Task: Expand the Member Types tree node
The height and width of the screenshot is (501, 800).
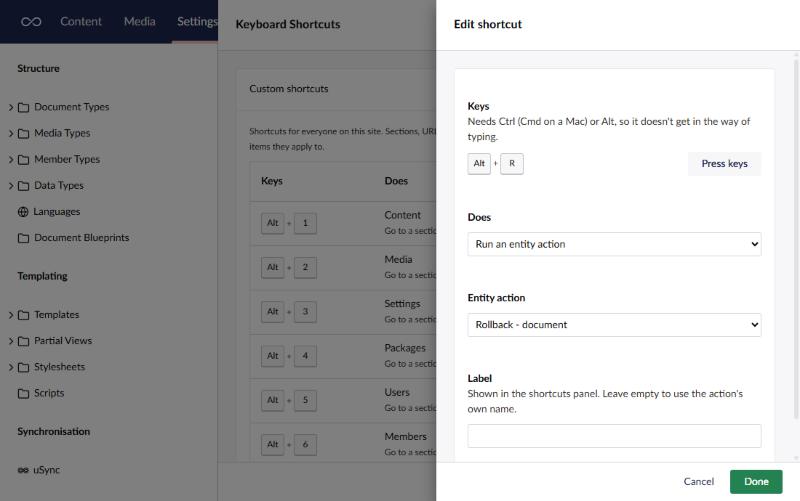Action: [x=11, y=160]
